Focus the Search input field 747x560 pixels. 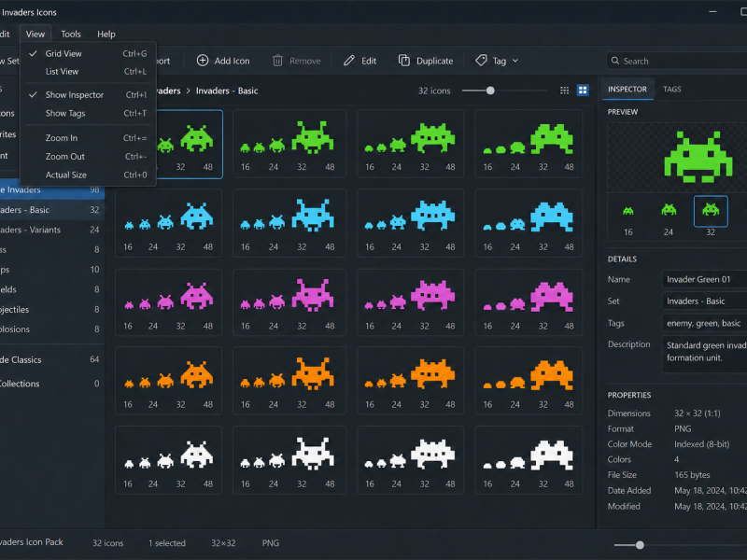tap(676, 61)
